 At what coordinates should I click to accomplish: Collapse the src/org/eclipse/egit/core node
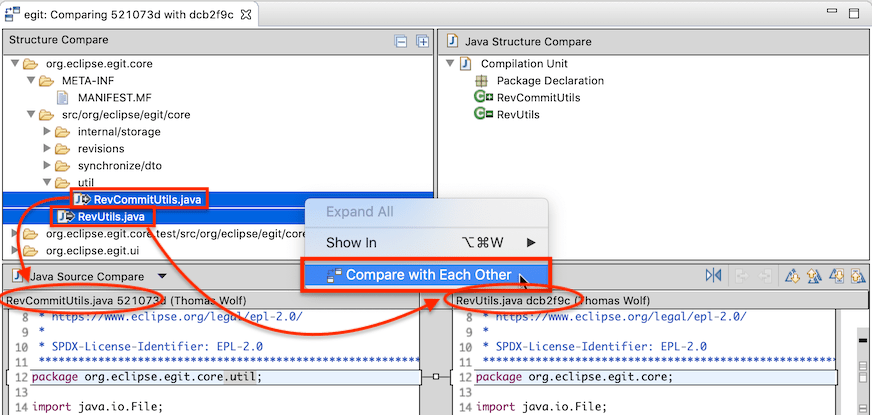coord(31,115)
